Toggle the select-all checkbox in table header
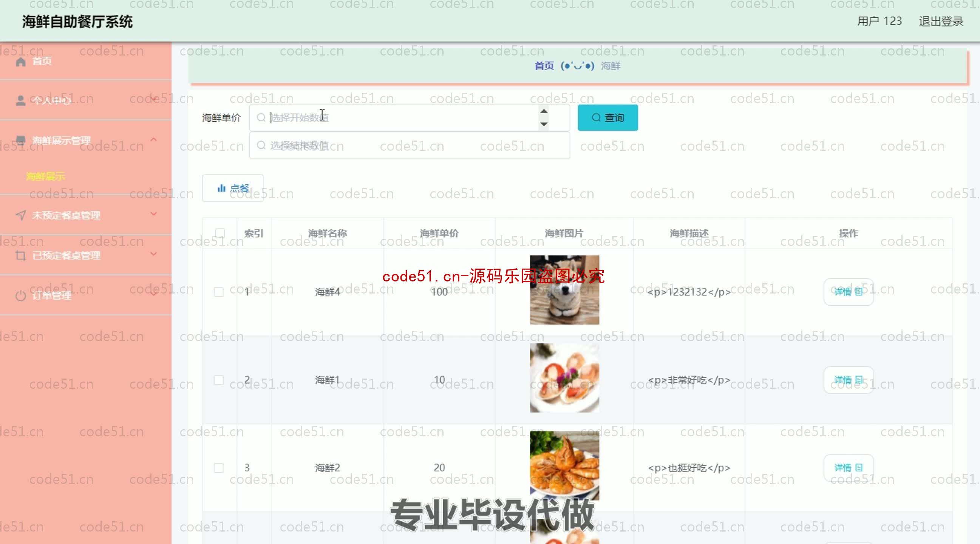The image size is (980, 544). pos(220,233)
